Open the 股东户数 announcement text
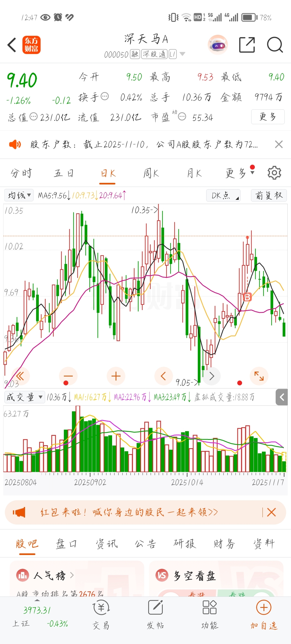This screenshot has height=644, width=291. click(144, 145)
